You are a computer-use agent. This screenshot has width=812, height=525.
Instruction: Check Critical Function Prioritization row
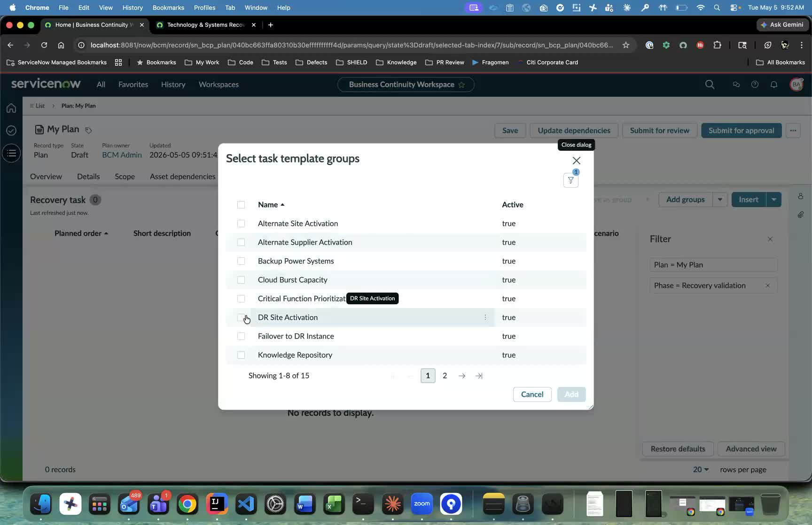[x=241, y=299]
